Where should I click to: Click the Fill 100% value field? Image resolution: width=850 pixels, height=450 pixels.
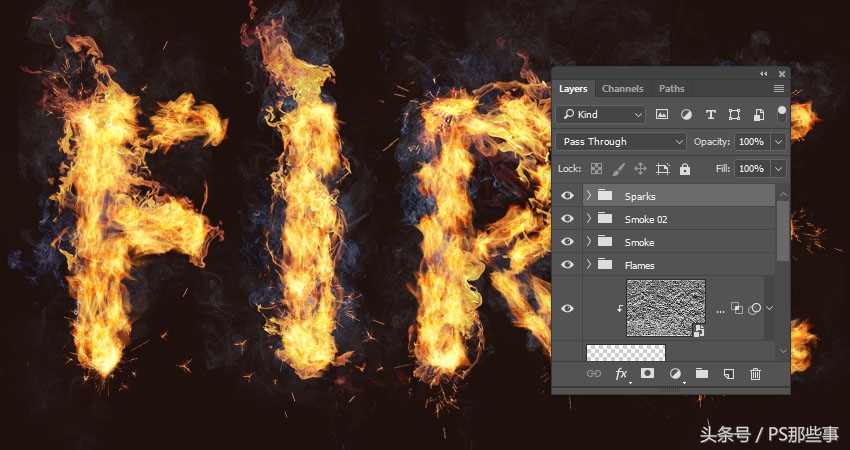click(752, 169)
